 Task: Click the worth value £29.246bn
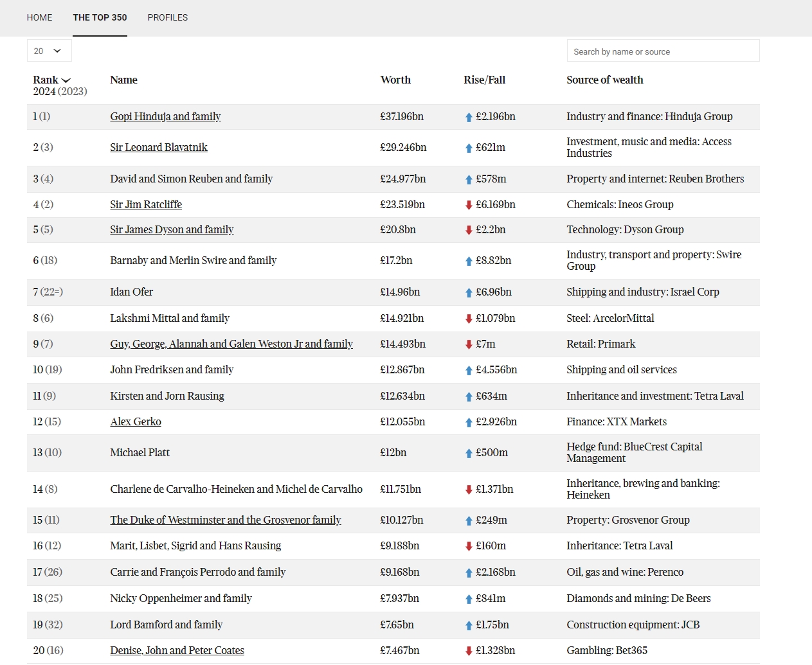pos(403,147)
